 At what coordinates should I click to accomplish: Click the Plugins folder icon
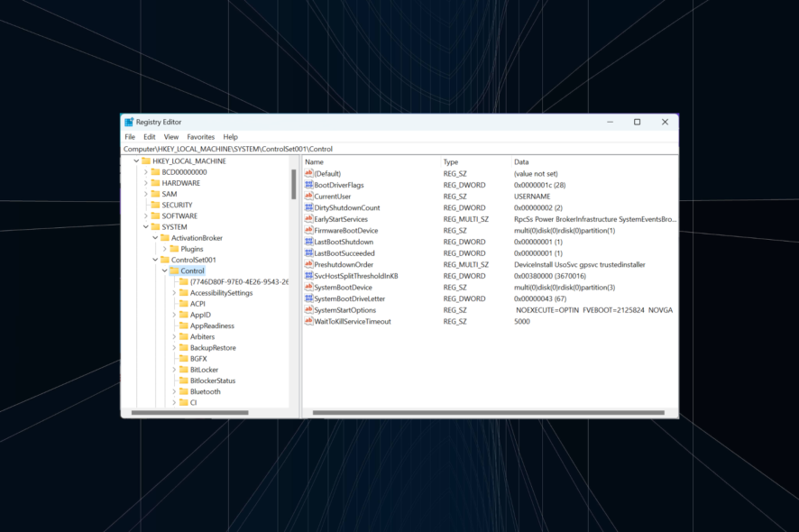pos(174,249)
